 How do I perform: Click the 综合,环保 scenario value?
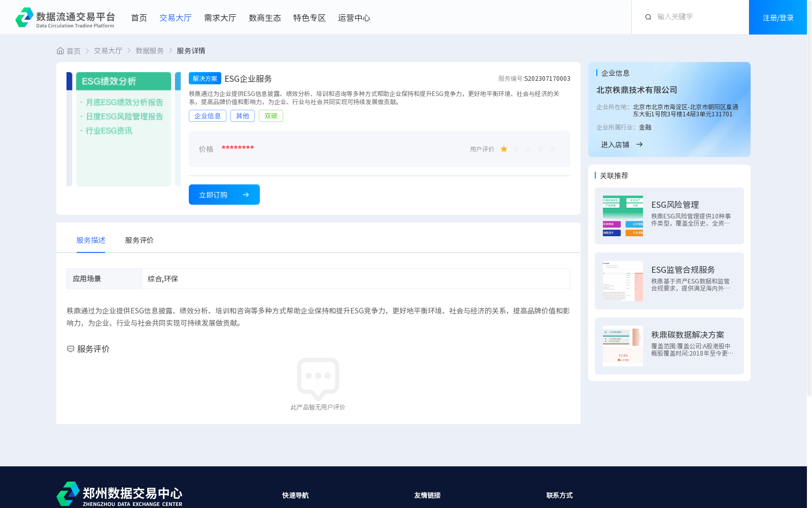click(x=163, y=279)
